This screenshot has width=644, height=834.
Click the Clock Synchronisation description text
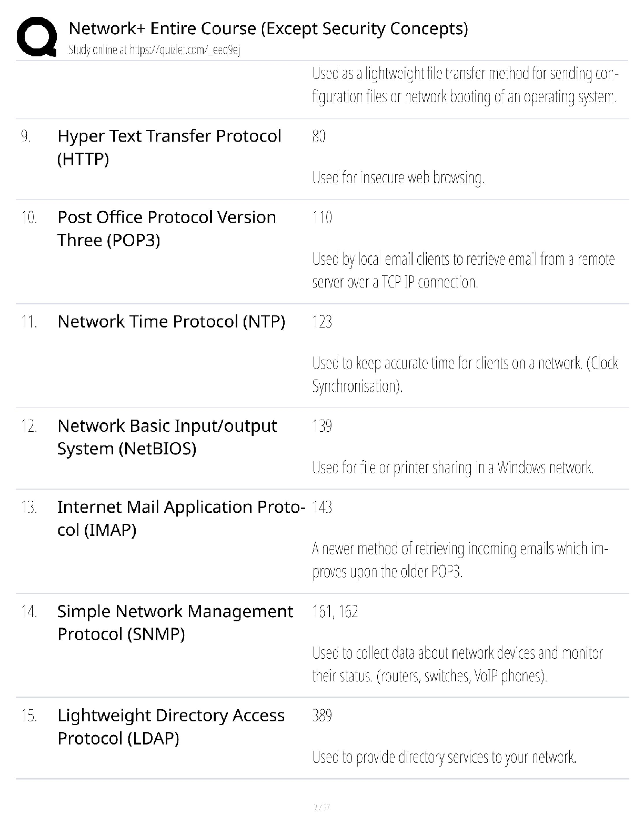(465, 374)
